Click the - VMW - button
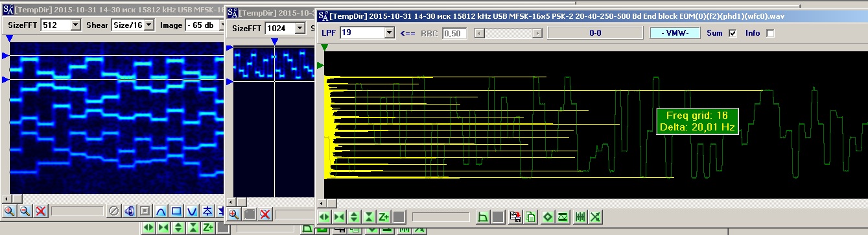This screenshot has height=235, width=868. [675, 32]
